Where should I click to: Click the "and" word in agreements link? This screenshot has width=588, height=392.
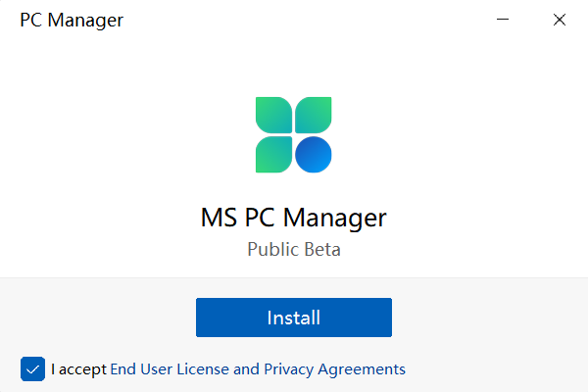(x=246, y=369)
